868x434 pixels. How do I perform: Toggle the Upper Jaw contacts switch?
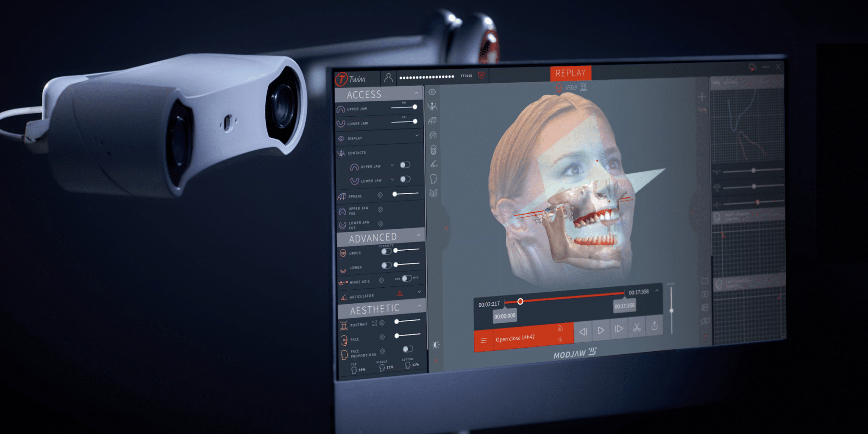pyautogui.click(x=405, y=165)
